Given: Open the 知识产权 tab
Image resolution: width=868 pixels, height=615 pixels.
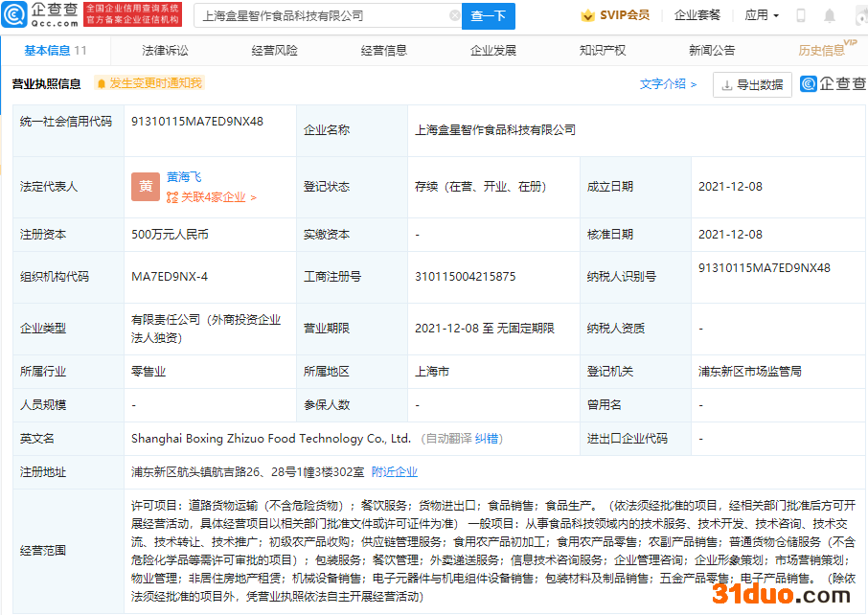Looking at the screenshot, I should pyautogui.click(x=603, y=51).
